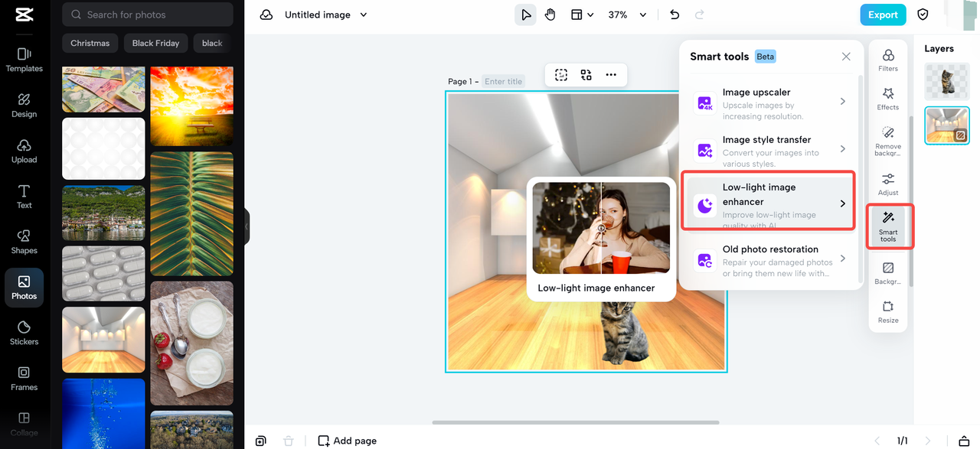Select the hand pan tool
Image resolution: width=980 pixels, height=449 pixels.
click(x=550, y=15)
